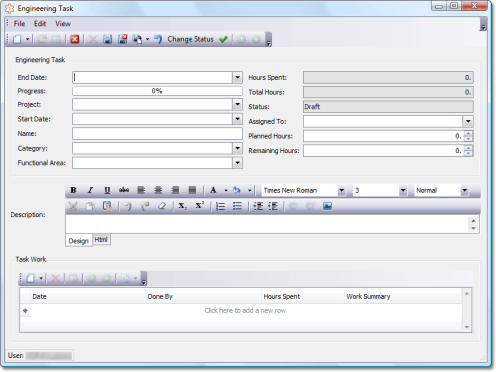Click the Save floppy disk icon

[x=107, y=39]
